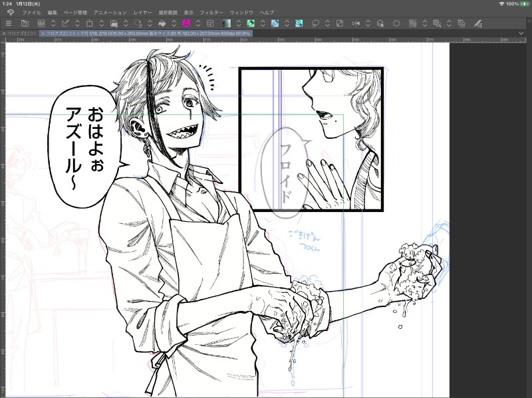Open the ページ管理 menu
Image resolution: width=532 pixels, height=398 pixels.
tap(75, 13)
